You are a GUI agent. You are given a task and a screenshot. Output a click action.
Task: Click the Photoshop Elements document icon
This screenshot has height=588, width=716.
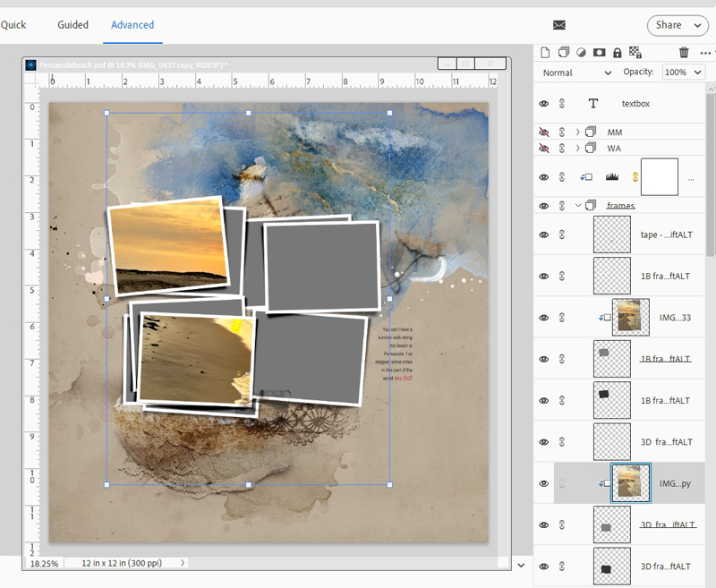31,64
